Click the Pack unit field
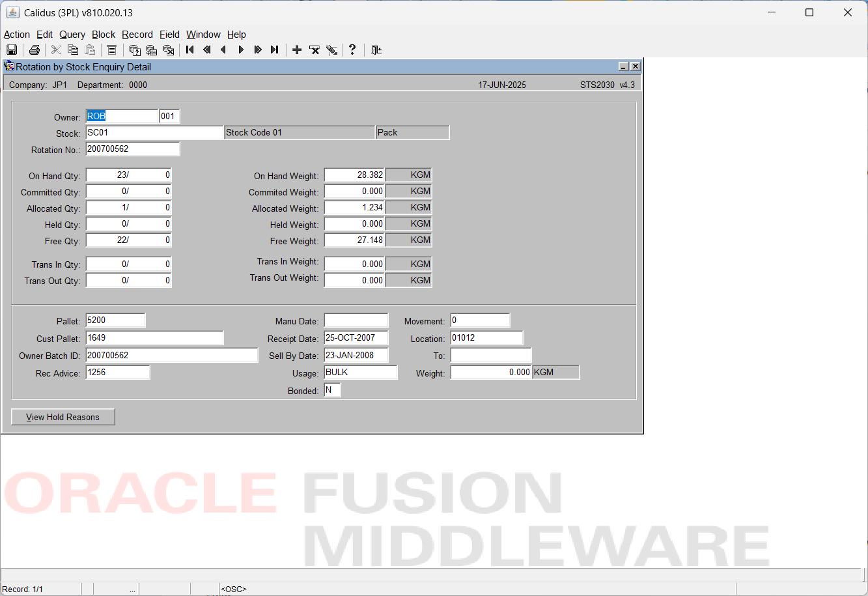 tap(413, 133)
